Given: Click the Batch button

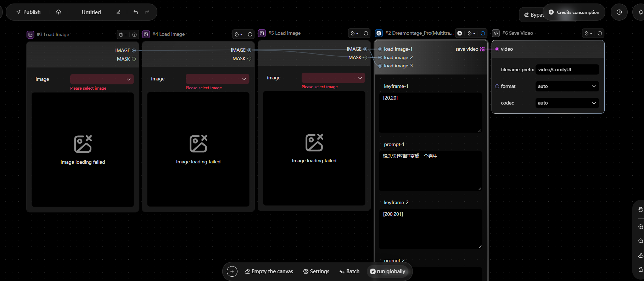Looking at the screenshot, I should click(x=349, y=271).
